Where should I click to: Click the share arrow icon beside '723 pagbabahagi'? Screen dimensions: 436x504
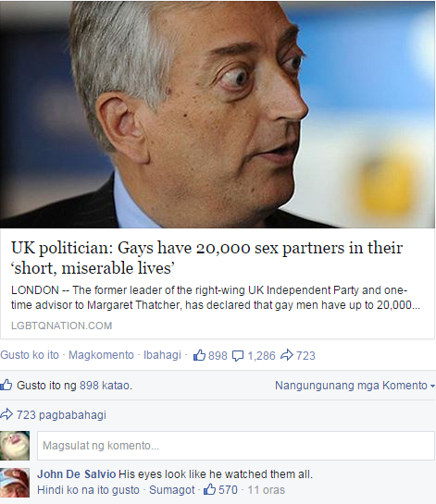(x=6, y=414)
